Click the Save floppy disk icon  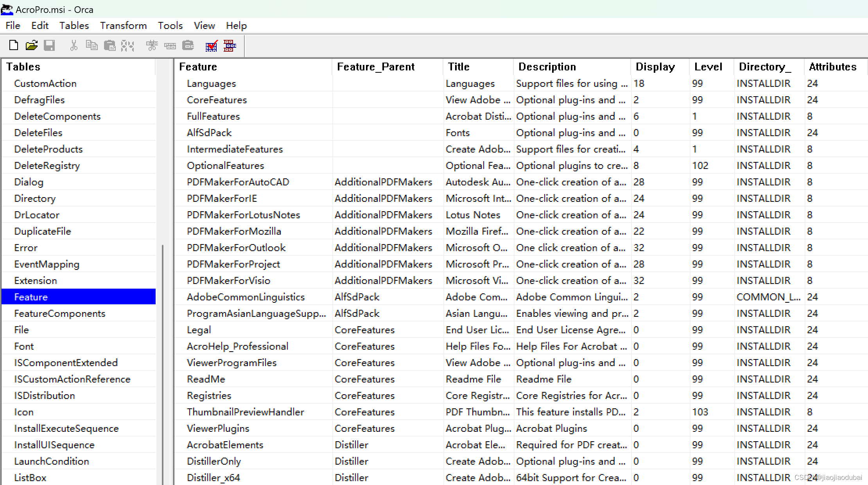pyautogui.click(x=49, y=46)
